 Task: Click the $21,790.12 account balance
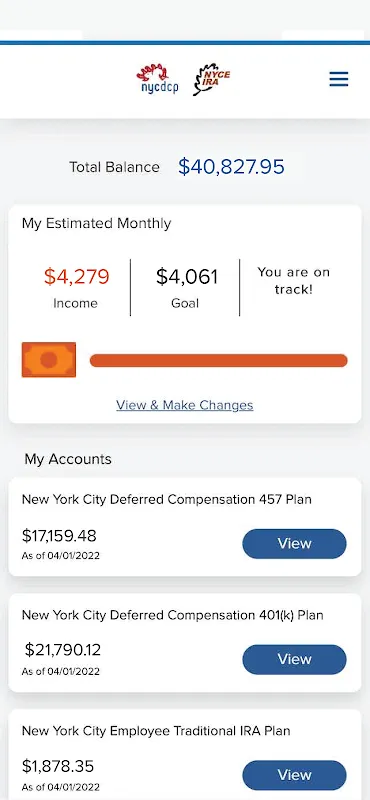click(x=63, y=650)
